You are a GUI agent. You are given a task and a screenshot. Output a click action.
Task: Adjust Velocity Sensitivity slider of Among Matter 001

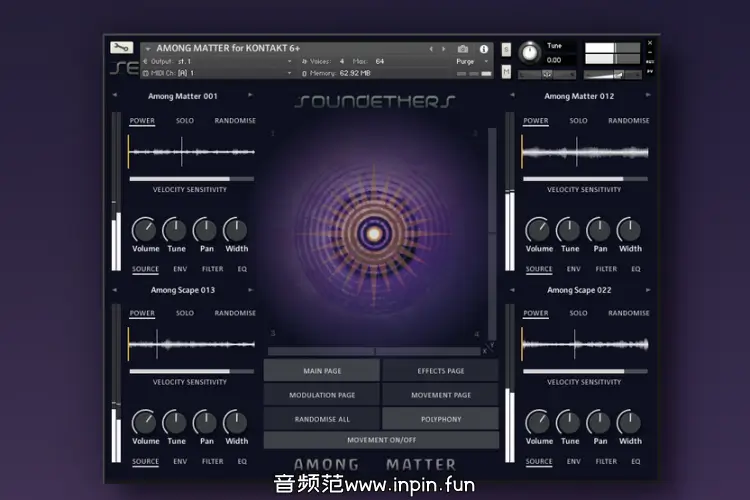point(191,179)
